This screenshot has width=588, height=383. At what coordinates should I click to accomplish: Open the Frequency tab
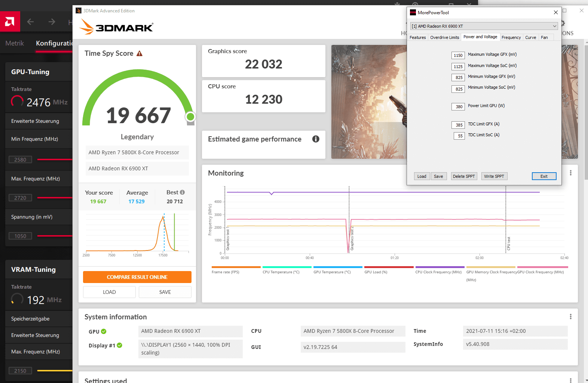[x=511, y=37]
